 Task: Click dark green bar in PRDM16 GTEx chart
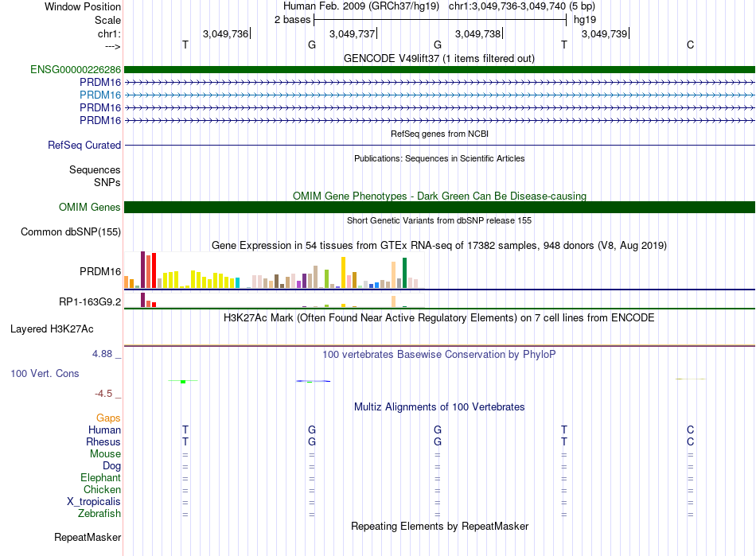404,273
